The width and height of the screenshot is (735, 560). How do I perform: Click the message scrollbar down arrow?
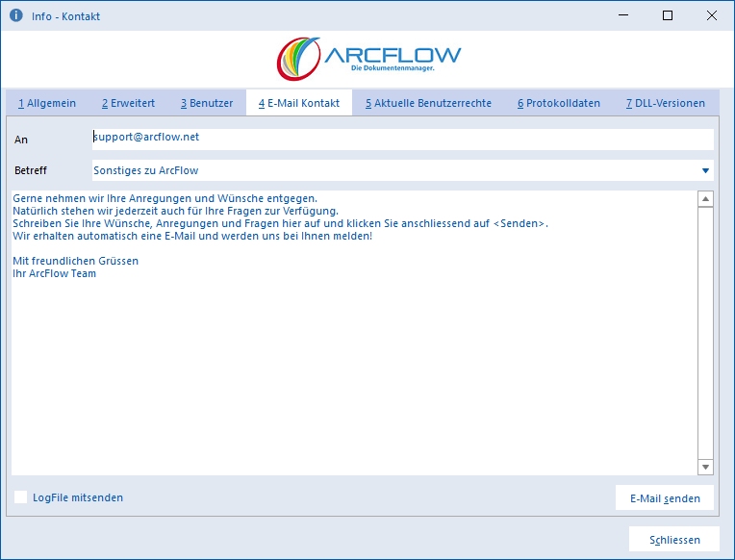705,467
